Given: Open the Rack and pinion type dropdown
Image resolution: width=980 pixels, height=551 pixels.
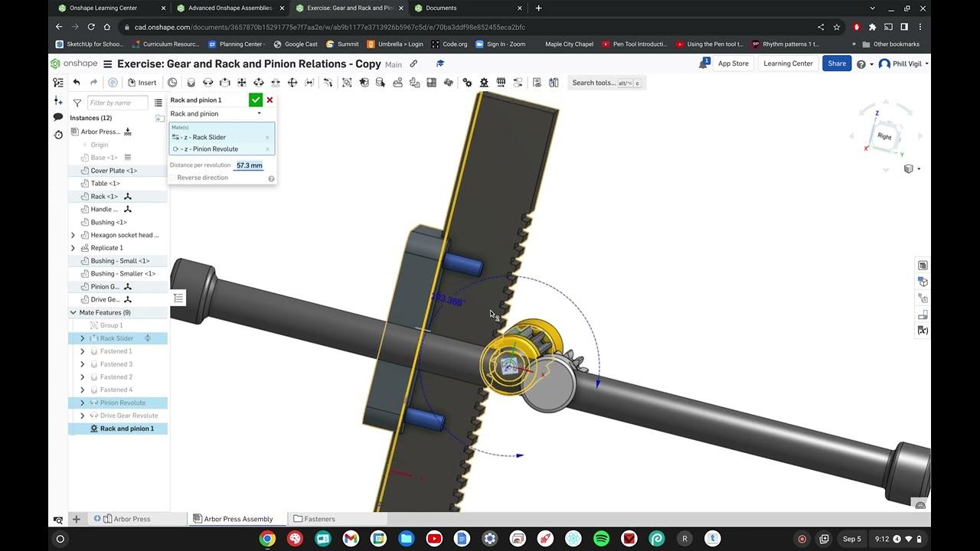Looking at the screenshot, I should 216,113.
